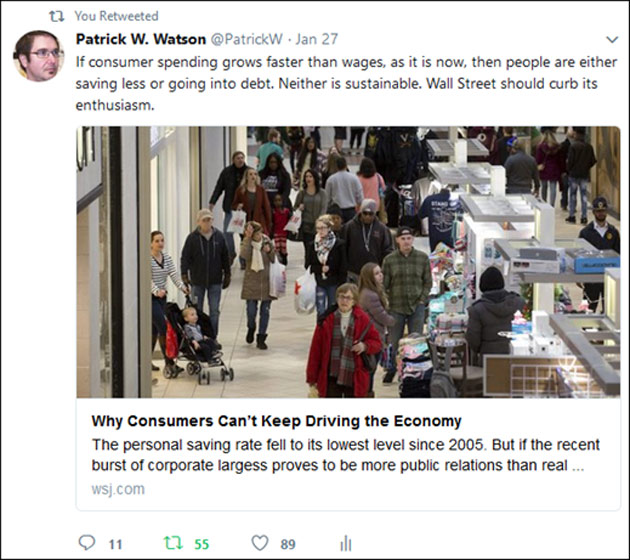630x560 pixels.
Task: Click the reply count 11
Action: pos(115,544)
